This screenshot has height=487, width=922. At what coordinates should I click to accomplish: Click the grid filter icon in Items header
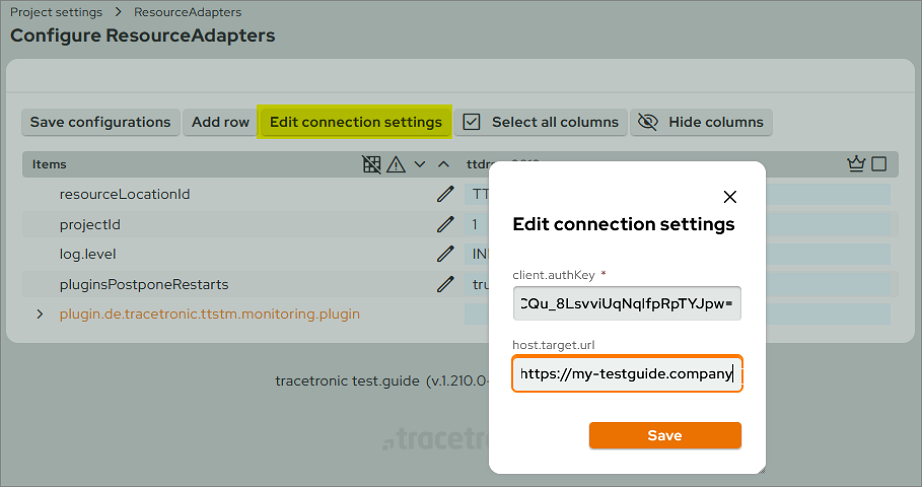pos(371,164)
